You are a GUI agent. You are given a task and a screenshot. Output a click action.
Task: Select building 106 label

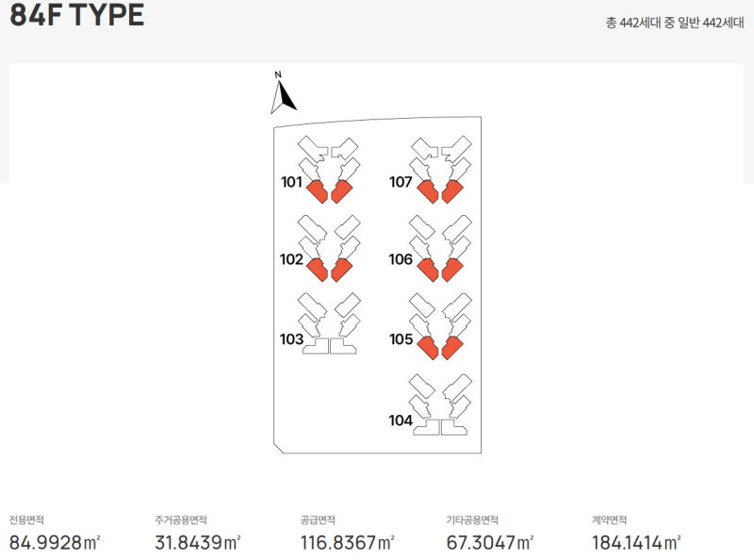click(x=401, y=259)
